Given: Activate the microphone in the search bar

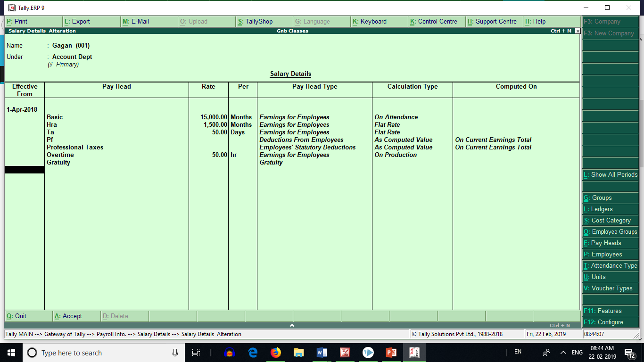Looking at the screenshot, I should pyautogui.click(x=175, y=352).
